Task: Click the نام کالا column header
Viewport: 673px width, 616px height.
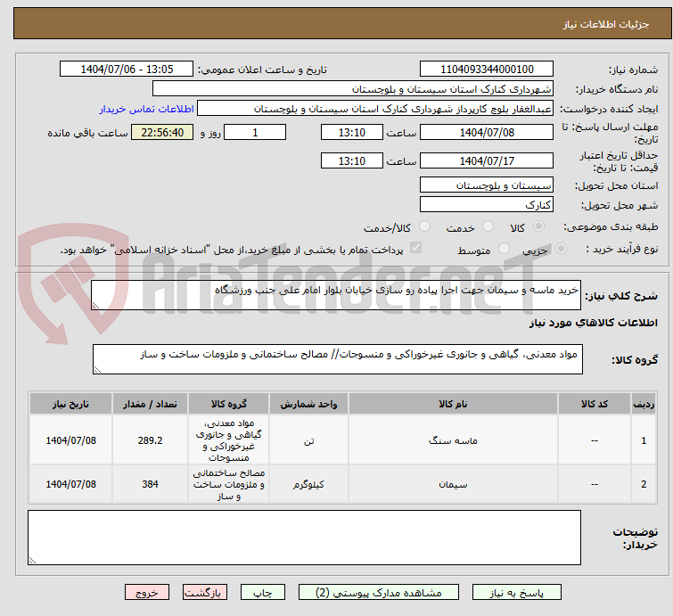Action: (x=453, y=404)
